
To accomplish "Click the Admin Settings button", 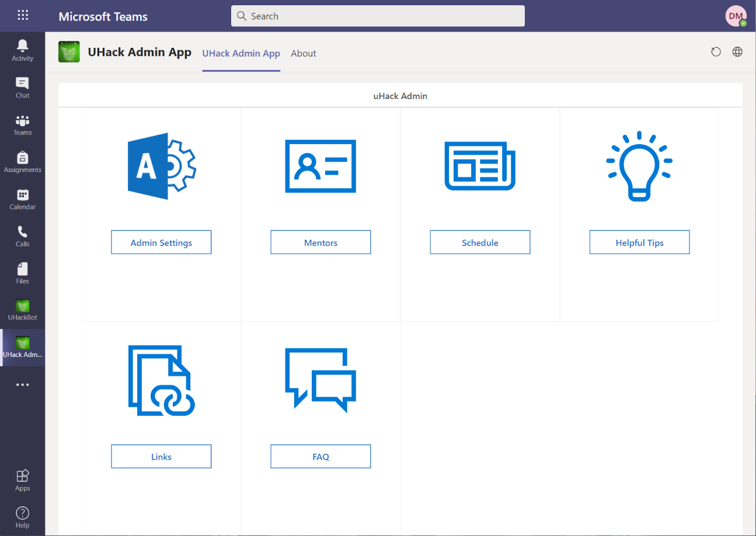I will (x=161, y=242).
